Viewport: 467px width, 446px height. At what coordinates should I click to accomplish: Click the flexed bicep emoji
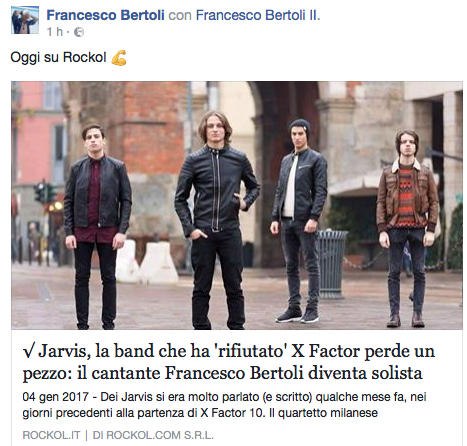click(119, 58)
